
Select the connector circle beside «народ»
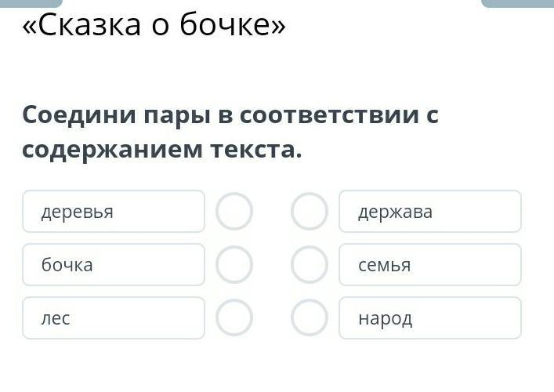310,318
